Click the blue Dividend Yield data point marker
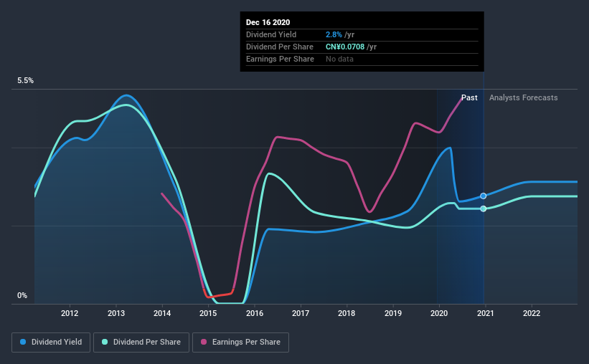589x364 pixels. point(484,196)
